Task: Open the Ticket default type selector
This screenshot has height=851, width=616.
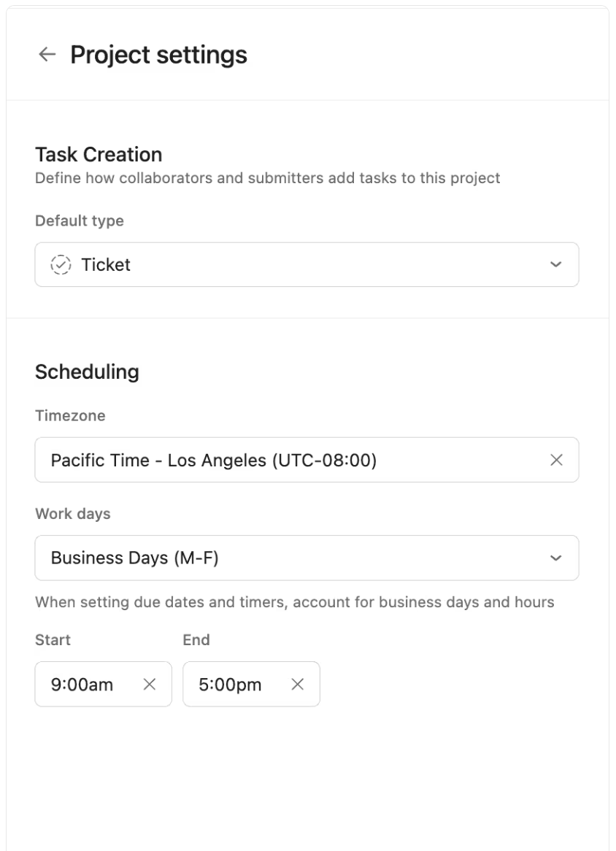Action: coord(292,265)
